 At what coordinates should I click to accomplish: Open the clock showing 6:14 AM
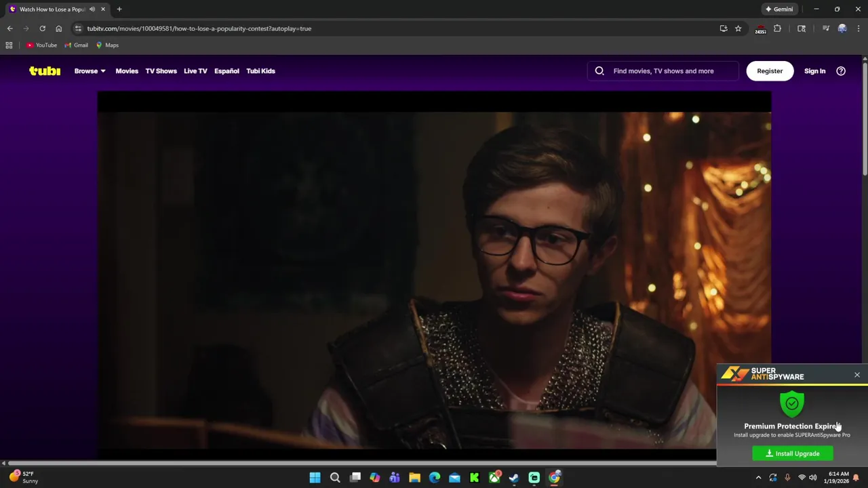point(837,478)
